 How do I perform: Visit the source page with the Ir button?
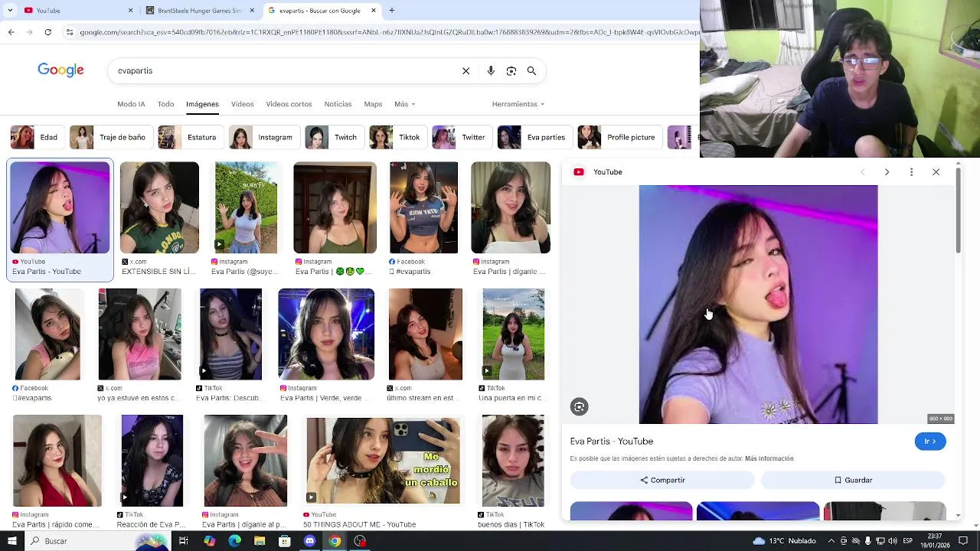930,442
